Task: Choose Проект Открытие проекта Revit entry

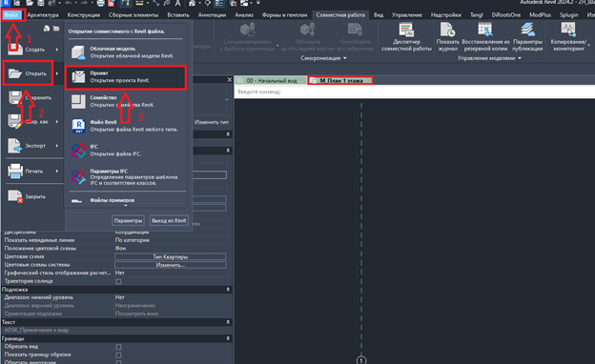Action: [x=126, y=77]
